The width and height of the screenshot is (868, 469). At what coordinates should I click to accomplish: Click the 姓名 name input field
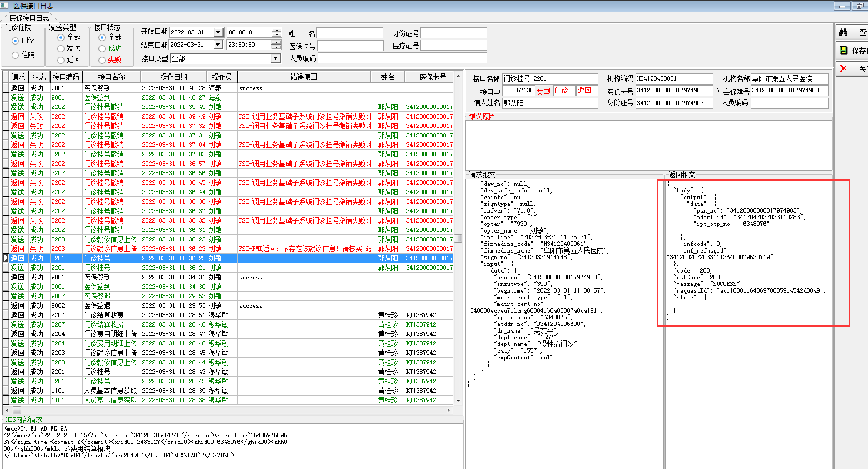point(350,33)
